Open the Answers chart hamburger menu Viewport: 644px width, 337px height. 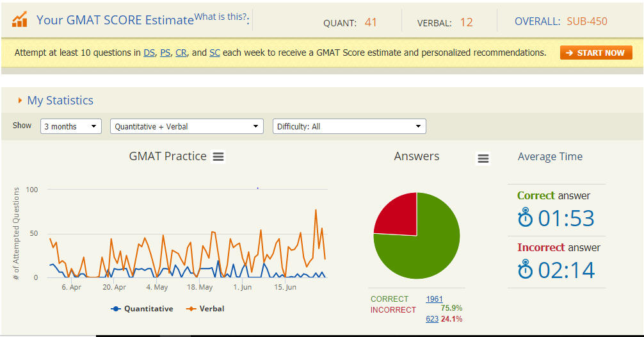[x=483, y=159]
